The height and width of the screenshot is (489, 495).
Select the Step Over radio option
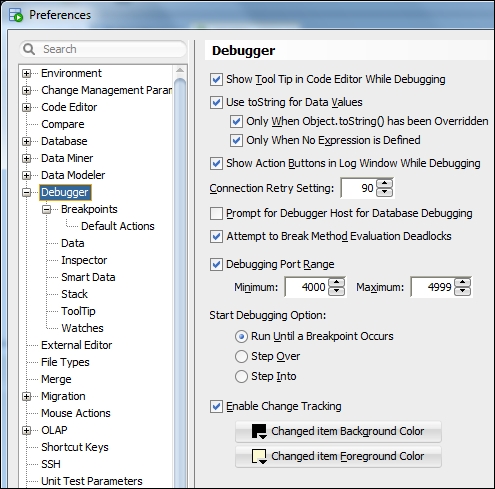[241, 357]
